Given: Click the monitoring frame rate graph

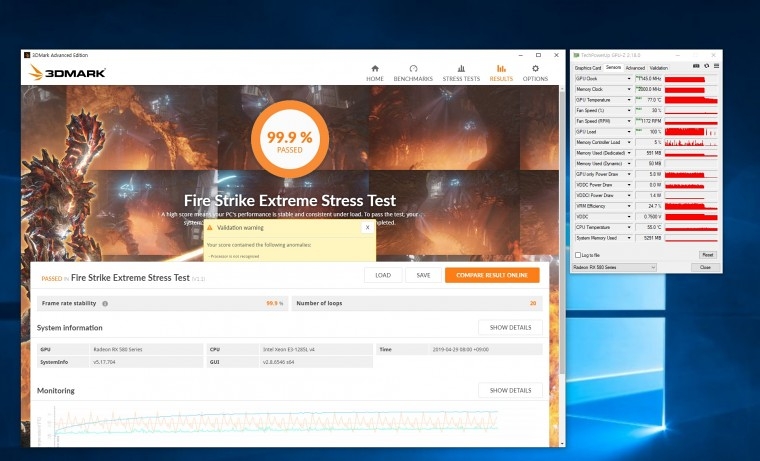Looking at the screenshot, I should (276, 422).
